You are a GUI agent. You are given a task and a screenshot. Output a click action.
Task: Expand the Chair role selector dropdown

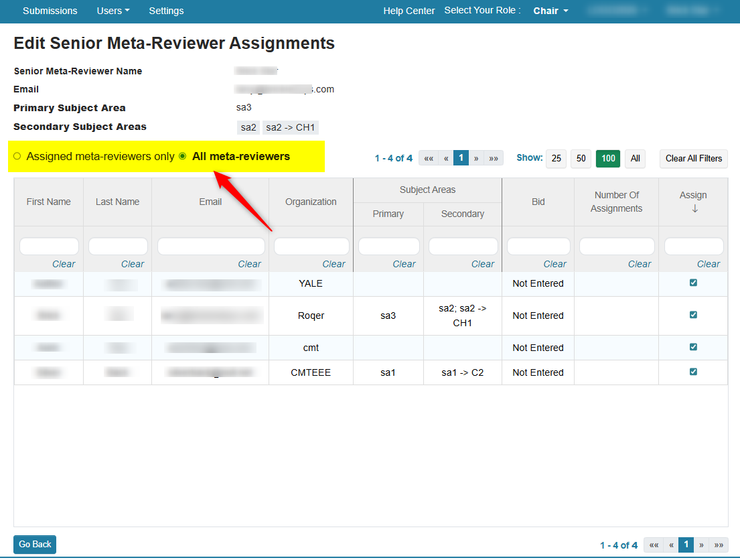[550, 11]
